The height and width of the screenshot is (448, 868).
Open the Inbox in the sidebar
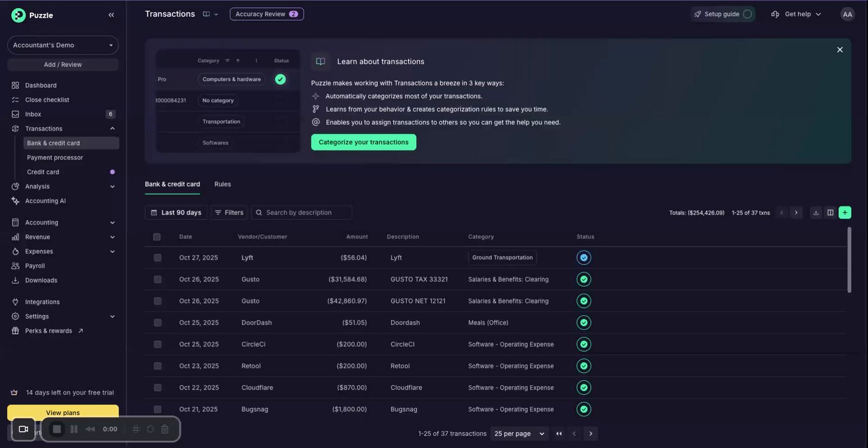pos(33,114)
